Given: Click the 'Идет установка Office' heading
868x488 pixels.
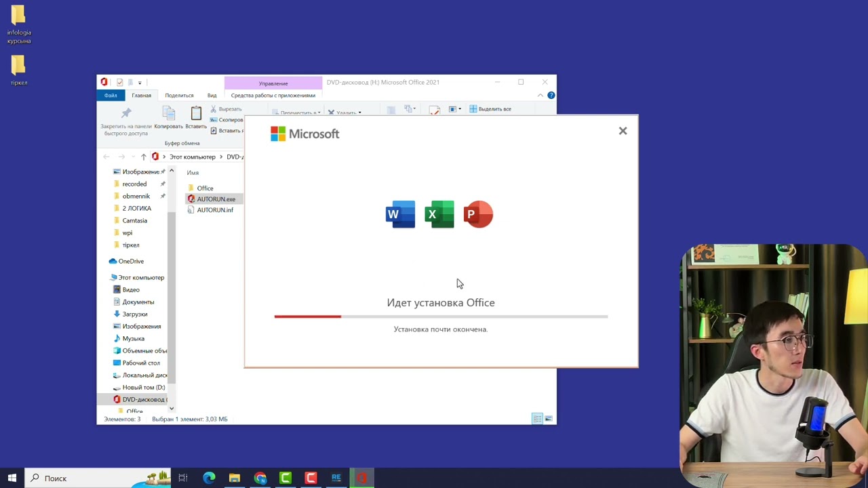Looking at the screenshot, I should (x=441, y=302).
